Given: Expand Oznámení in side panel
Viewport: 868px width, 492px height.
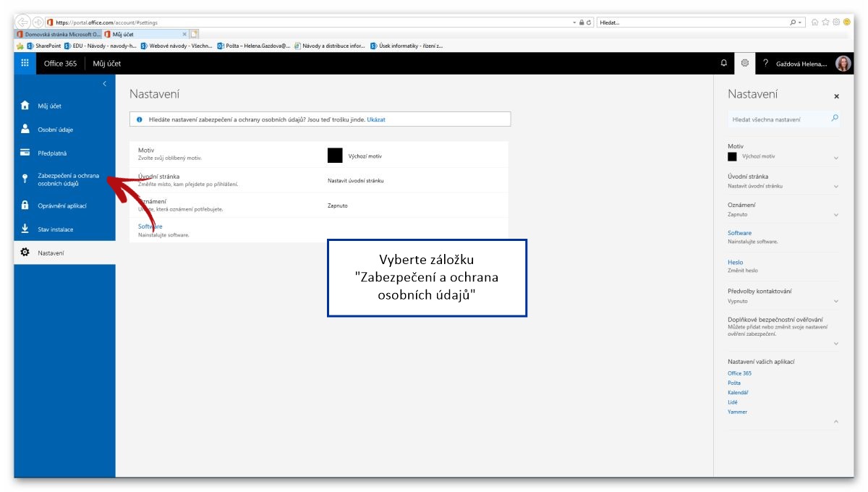Looking at the screenshot, I should click(x=836, y=215).
